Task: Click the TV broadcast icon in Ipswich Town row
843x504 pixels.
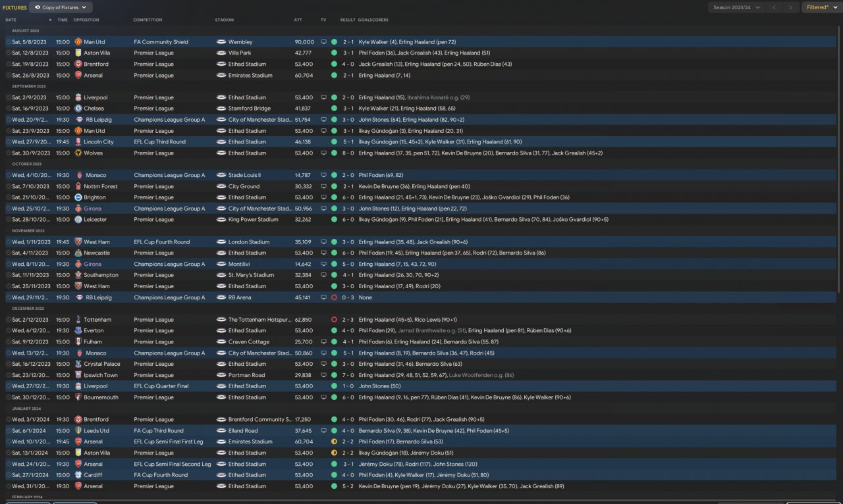Action: point(323,376)
